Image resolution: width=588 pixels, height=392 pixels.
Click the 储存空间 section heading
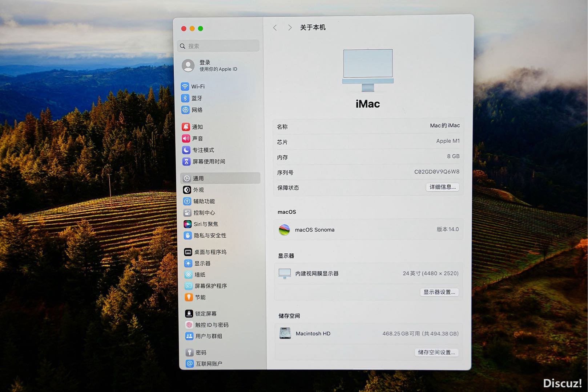click(x=289, y=316)
